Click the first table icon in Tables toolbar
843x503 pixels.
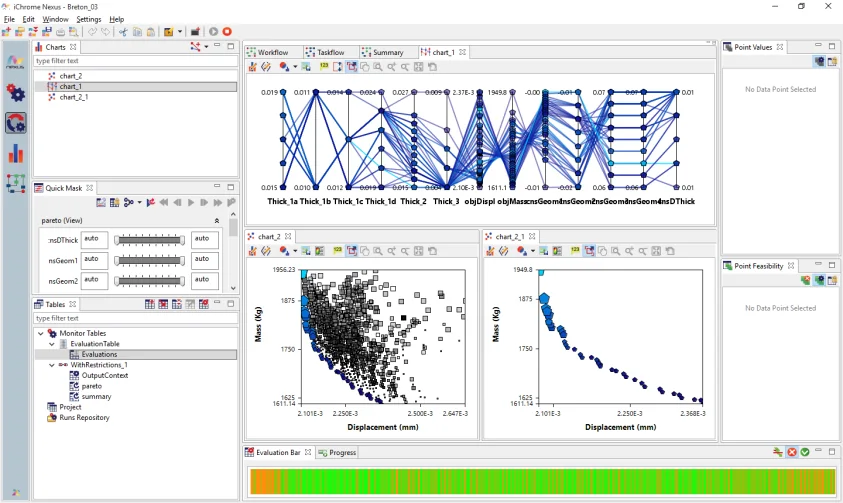coord(150,304)
